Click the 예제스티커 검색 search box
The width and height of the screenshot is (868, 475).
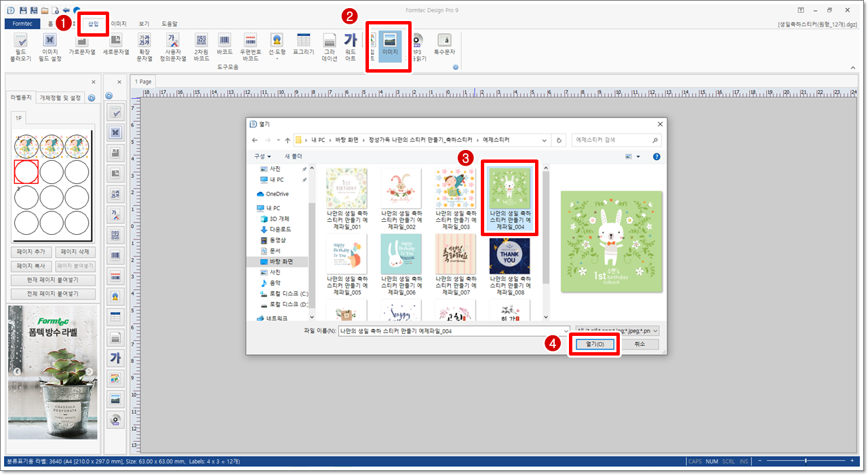tap(616, 140)
